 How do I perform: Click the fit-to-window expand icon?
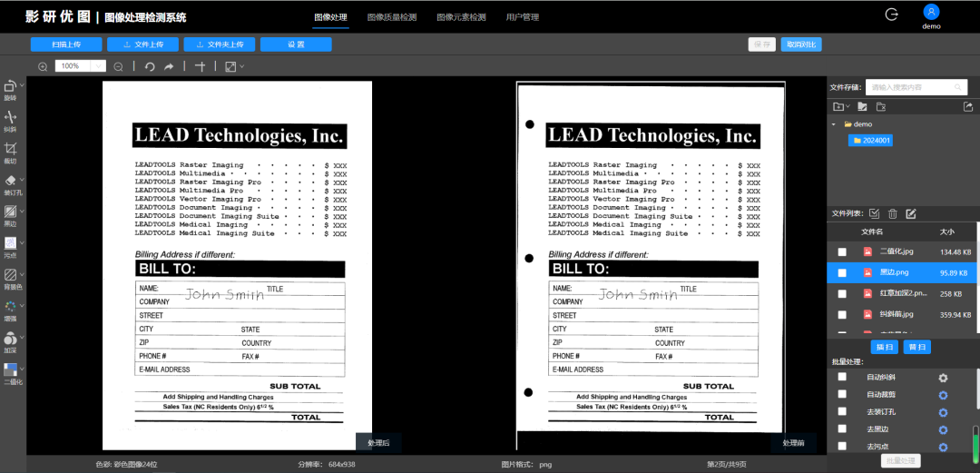coord(230,66)
